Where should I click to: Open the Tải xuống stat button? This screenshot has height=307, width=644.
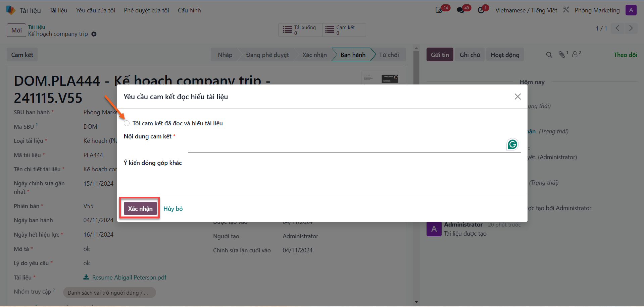[x=300, y=30]
